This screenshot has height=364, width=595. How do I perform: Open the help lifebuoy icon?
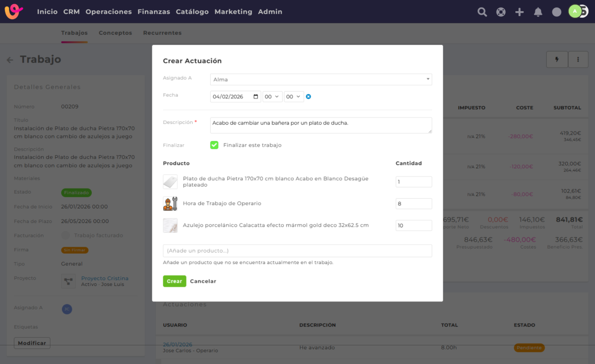pos(501,12)
